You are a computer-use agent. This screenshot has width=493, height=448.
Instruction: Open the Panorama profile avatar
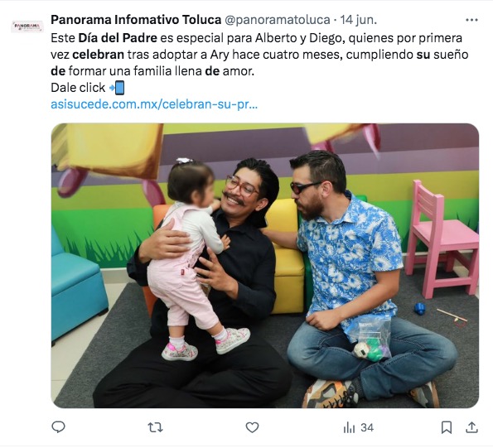pyautogui.click(x=27, y=26)
